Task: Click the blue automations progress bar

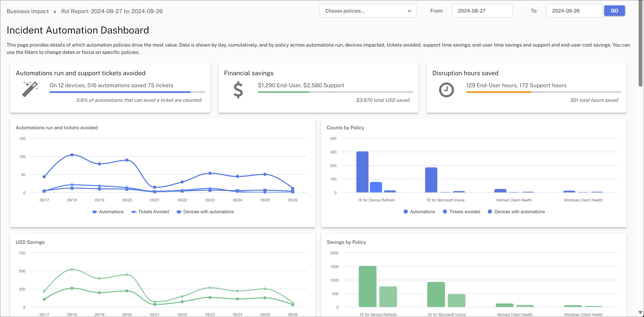Action: tap(120, 92)
